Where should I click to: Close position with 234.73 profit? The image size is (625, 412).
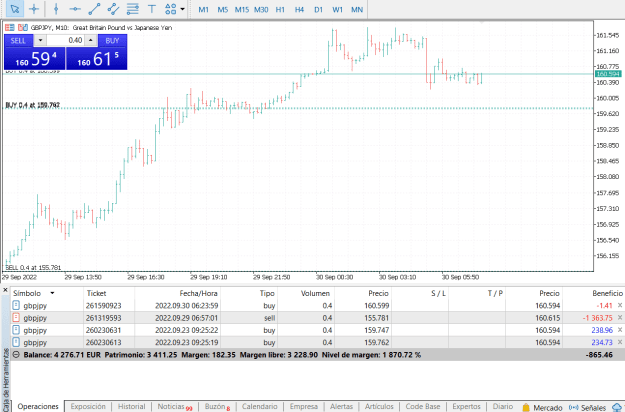(x=620, y=342)
